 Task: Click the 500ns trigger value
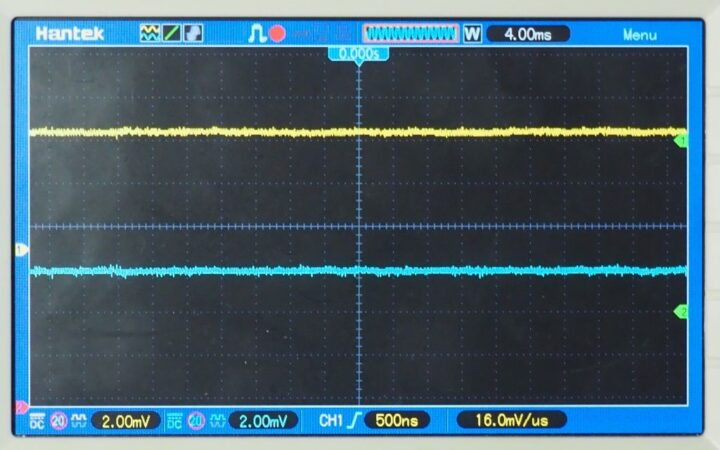click(396, 421)
